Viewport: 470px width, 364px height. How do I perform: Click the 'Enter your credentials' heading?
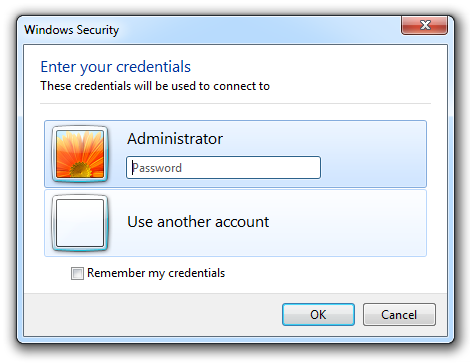pos(115,67)
